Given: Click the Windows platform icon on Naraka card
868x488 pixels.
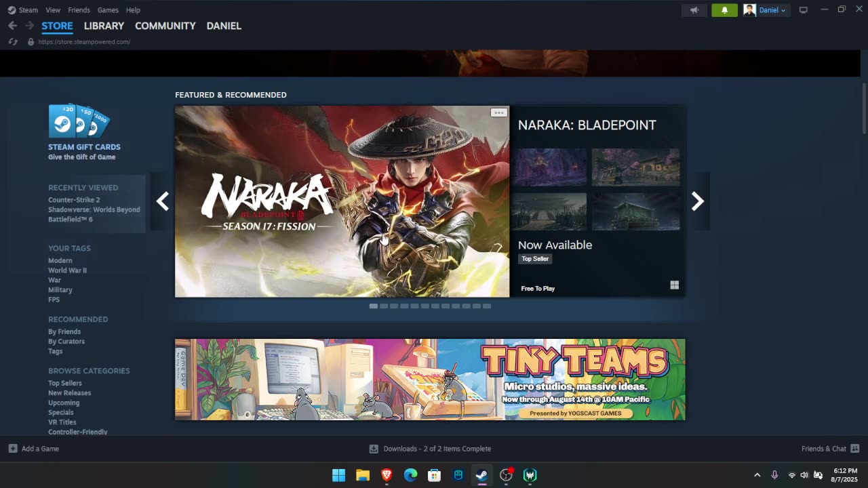Looking at the screenshot, I should click(674, 285).
